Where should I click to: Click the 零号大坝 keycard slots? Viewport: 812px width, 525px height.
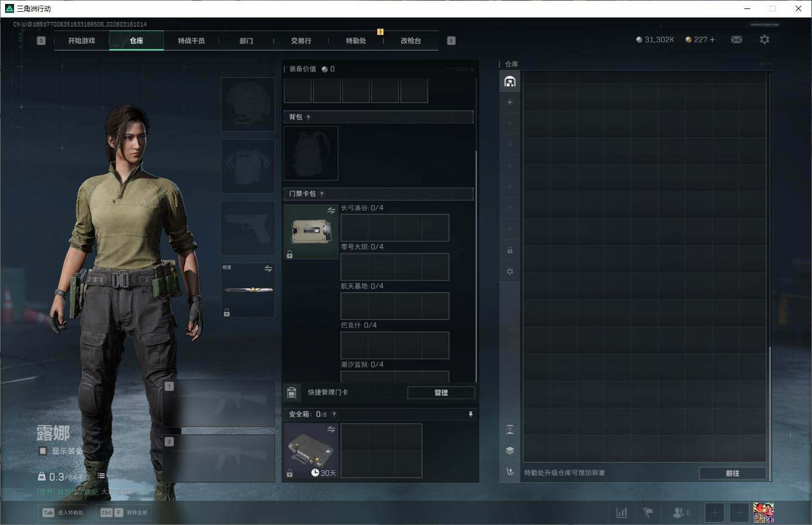395,267
